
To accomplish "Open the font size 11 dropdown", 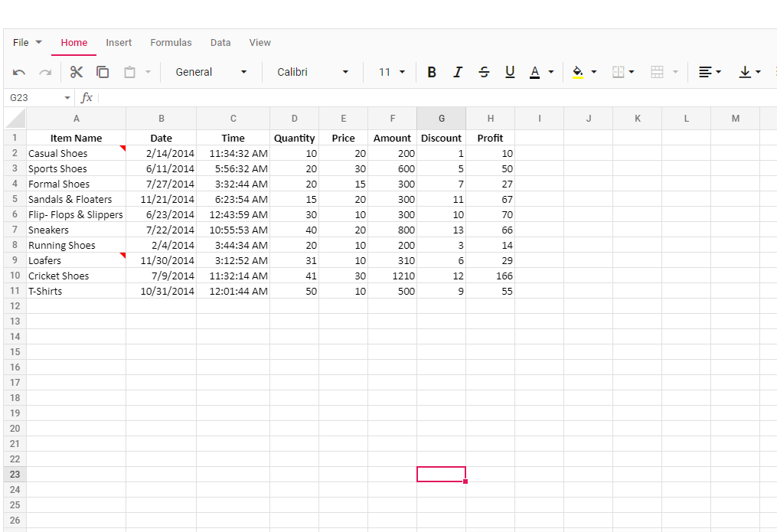I will click(x=392, y=72).
